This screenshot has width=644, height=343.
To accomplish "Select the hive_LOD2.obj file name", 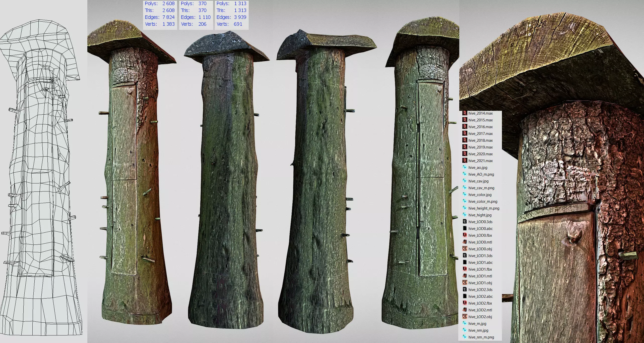I will (x=480, y=317).
